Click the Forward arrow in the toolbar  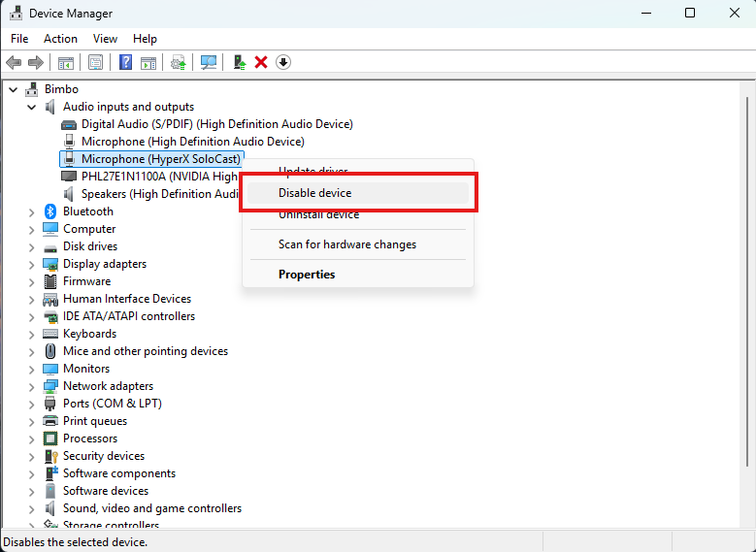tap(36, 62)
